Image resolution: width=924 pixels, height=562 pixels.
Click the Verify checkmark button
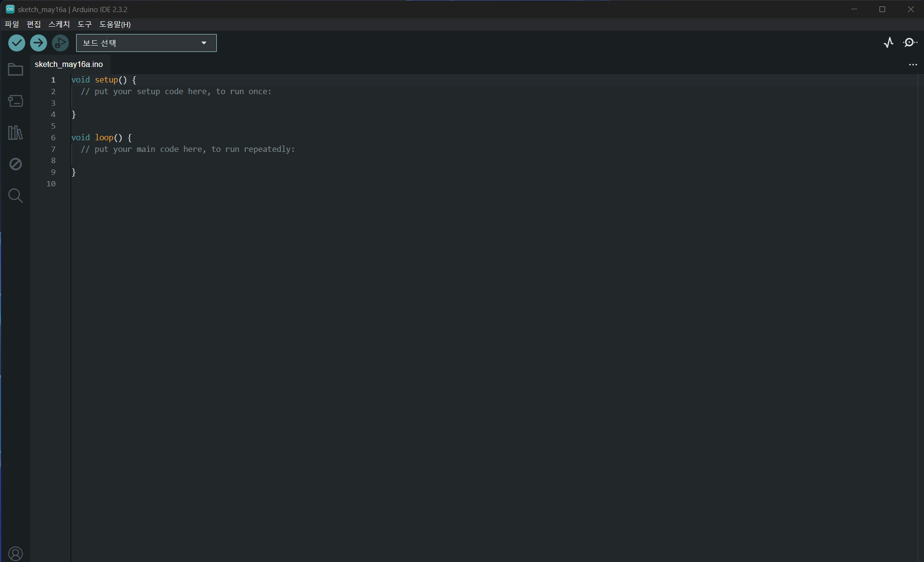(x=16, y=43)
